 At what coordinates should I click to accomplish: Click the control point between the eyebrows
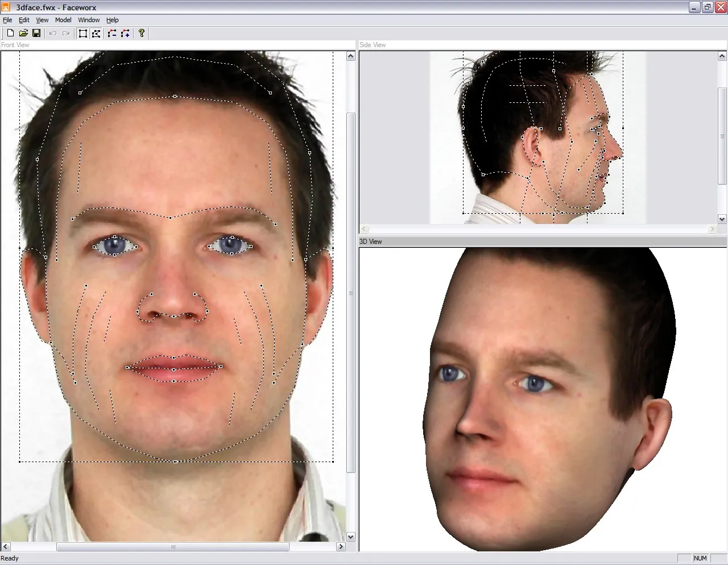coord(170,218)
